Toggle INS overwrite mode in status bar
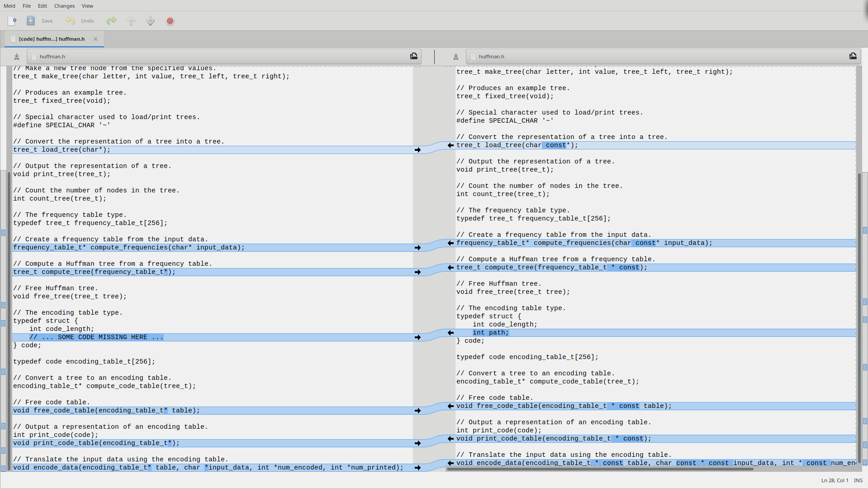This screenshot has width=868, height=489. click(858, 480)
